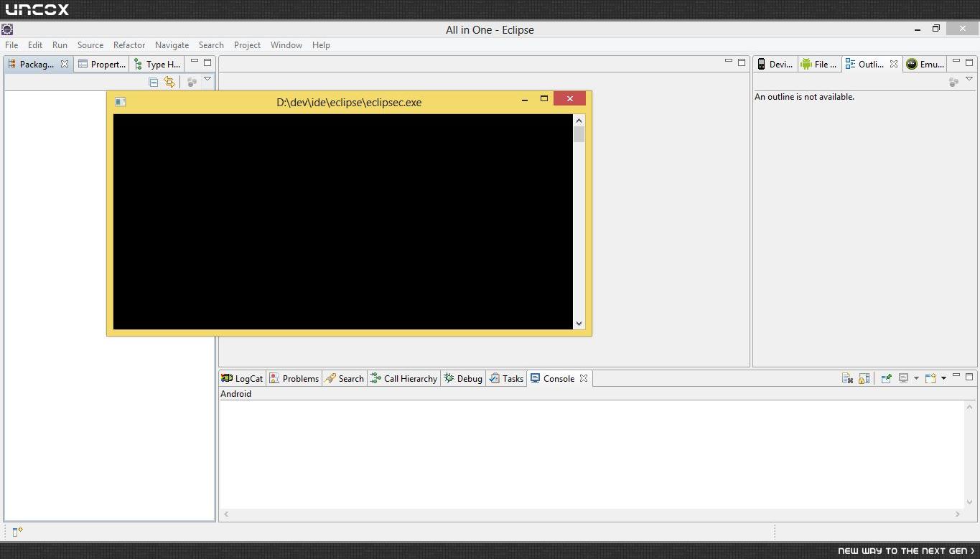Click scroll-down arrow in eclipsec.exe window

(x=579, y=324)
